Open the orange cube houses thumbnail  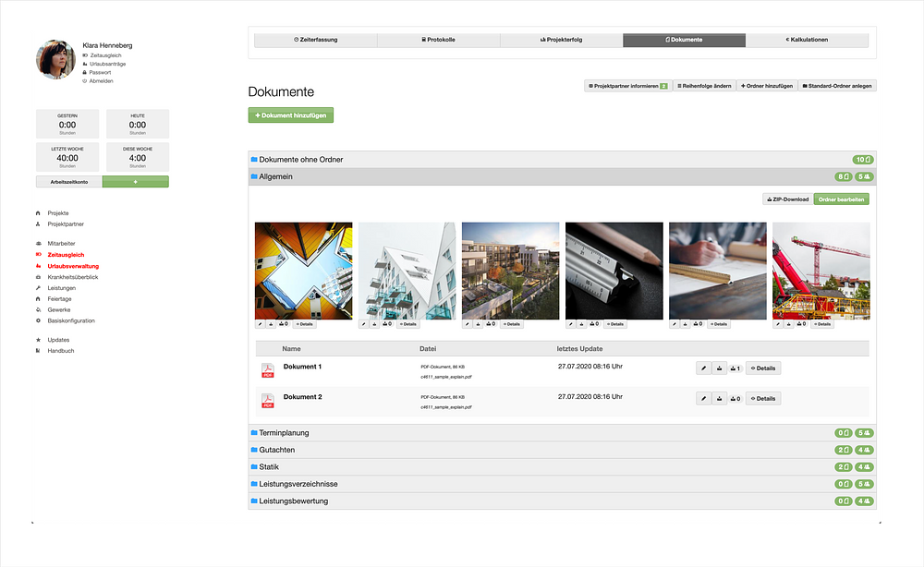click(303, 271)
